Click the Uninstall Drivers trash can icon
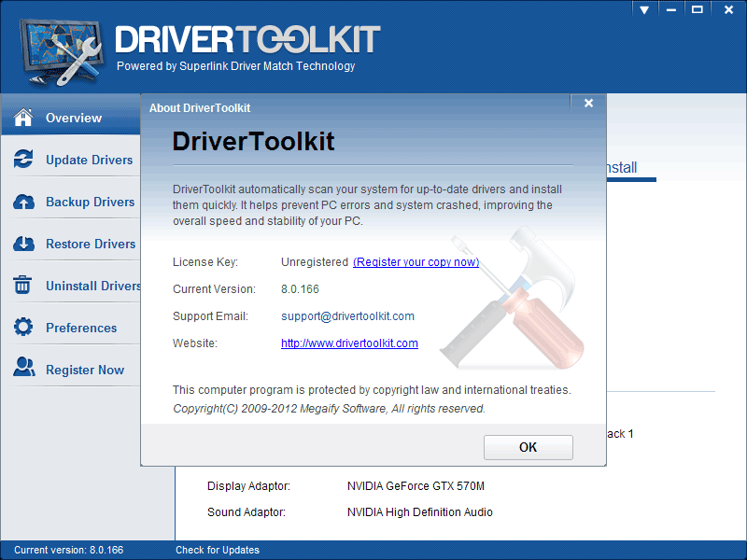 (x=24, y=286)
